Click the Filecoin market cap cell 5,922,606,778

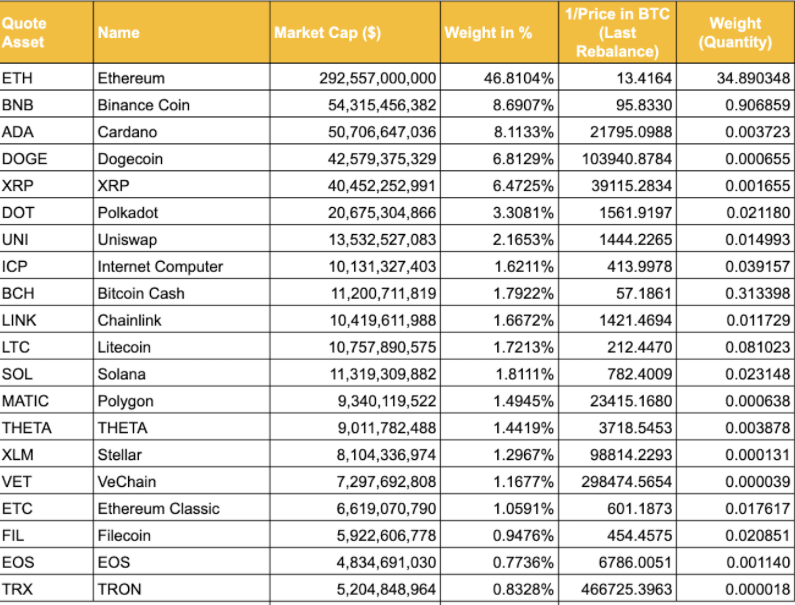[x=386, y=535]
